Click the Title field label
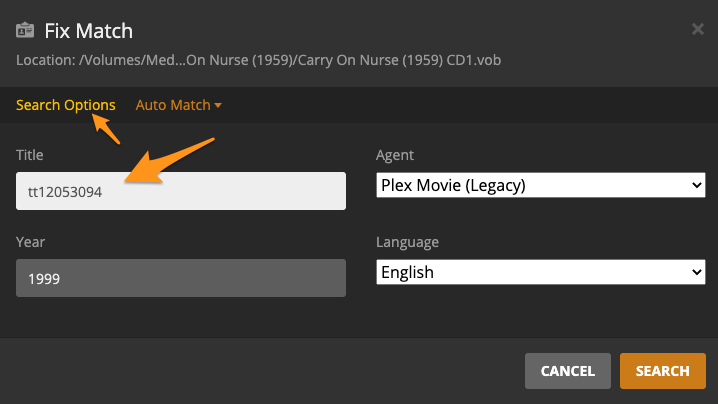Image resolution: width=718 pixels, height=404 pixels. coord(30,155)
